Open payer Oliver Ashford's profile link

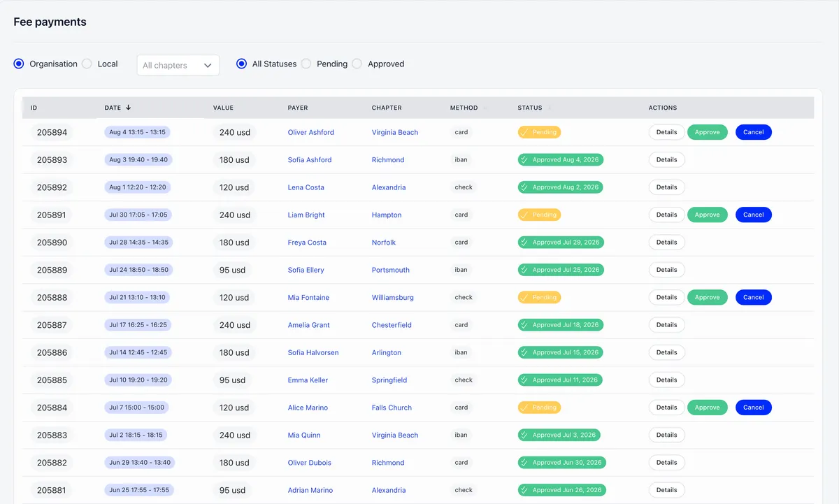tap(310, 132)
